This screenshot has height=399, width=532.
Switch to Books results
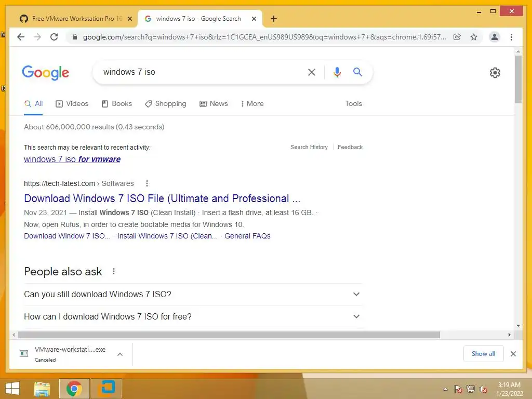(x=117, y=103)
